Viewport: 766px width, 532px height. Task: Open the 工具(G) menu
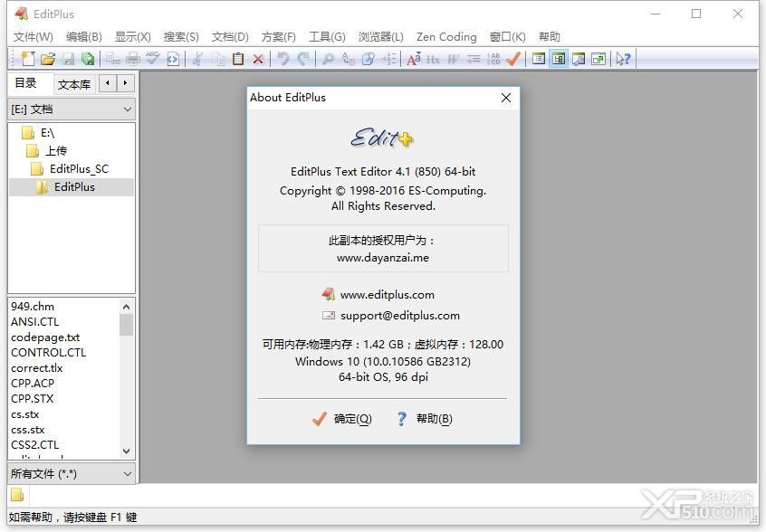tap(327, 37)
